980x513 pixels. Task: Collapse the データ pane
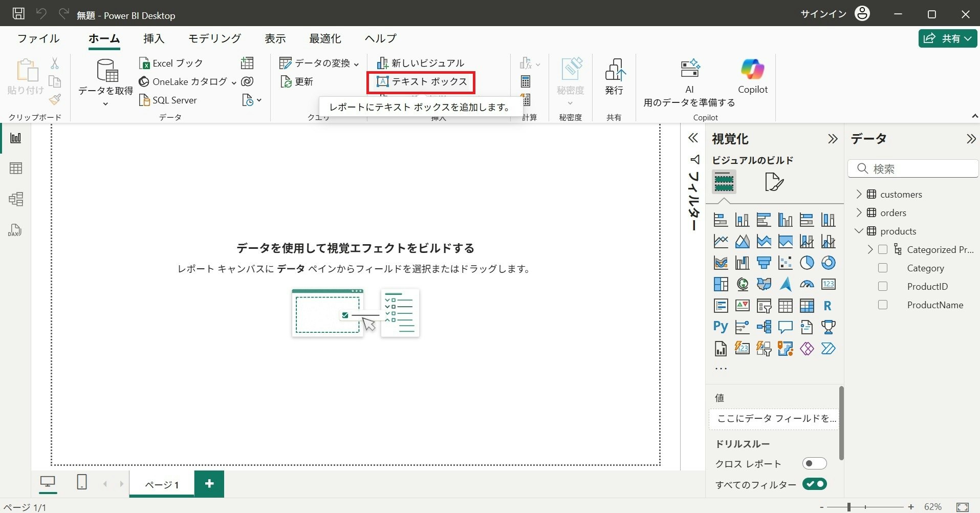(971, 139)
